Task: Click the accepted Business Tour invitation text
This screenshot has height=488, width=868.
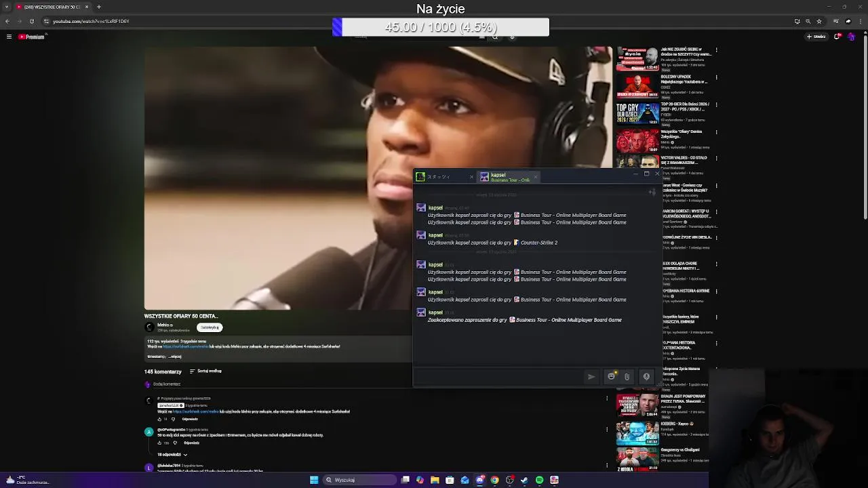Action: [x=524, y=320]
